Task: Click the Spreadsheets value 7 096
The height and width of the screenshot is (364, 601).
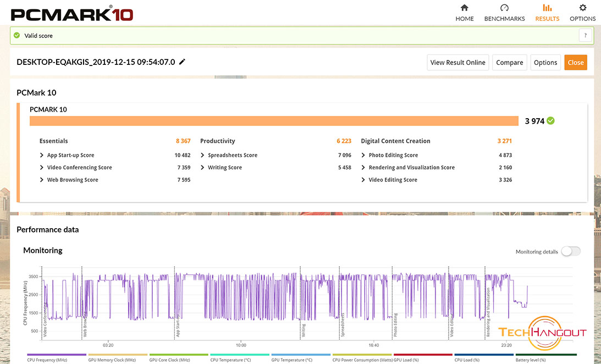Action: pos(345,155)
